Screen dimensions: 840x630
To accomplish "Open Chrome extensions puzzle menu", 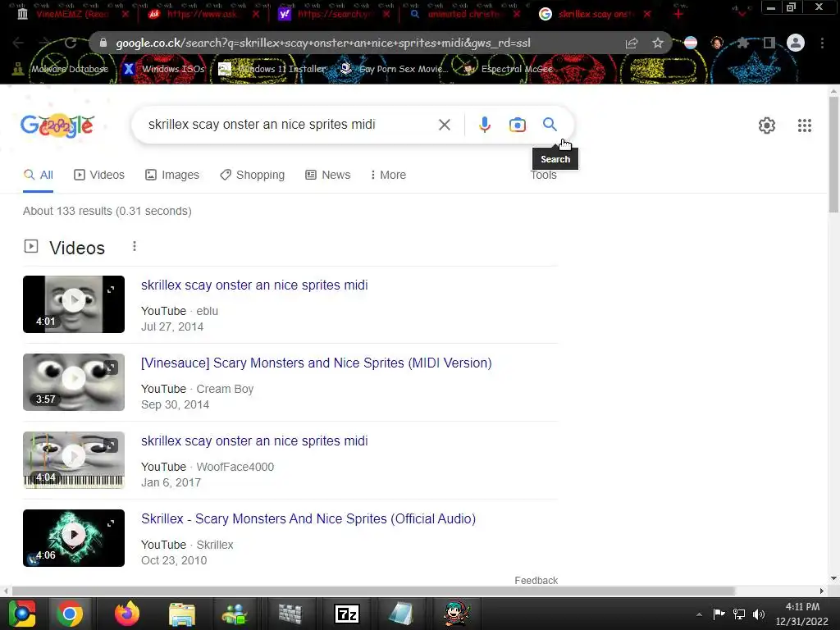I will 743,43.
